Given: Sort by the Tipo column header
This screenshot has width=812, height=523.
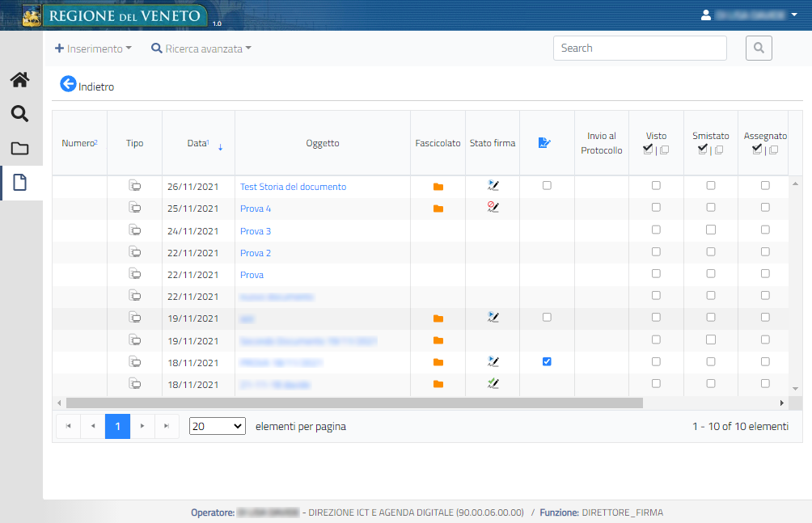Looking at the screenshot, I should (x=134, y=143).
